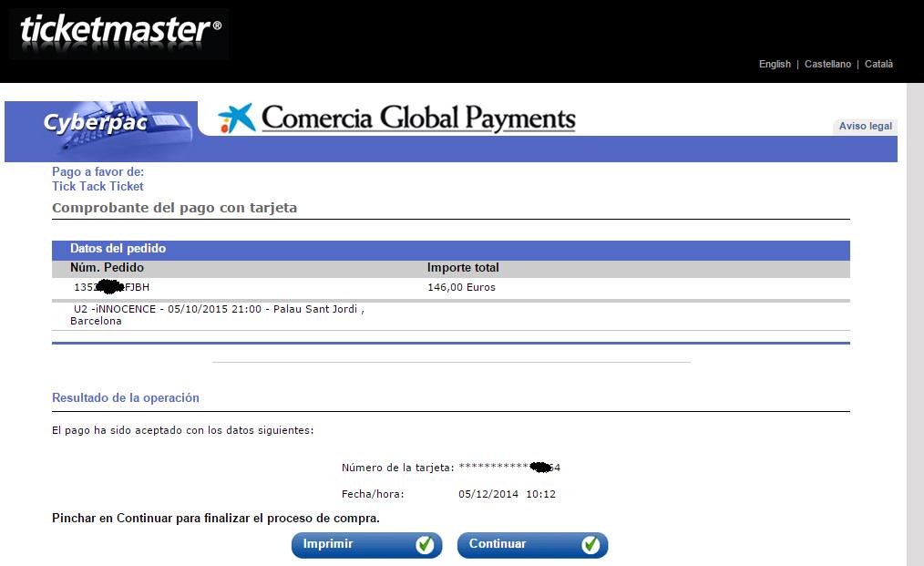
Task: Click the Núm. Pedido column header
Action: (108, 267)
